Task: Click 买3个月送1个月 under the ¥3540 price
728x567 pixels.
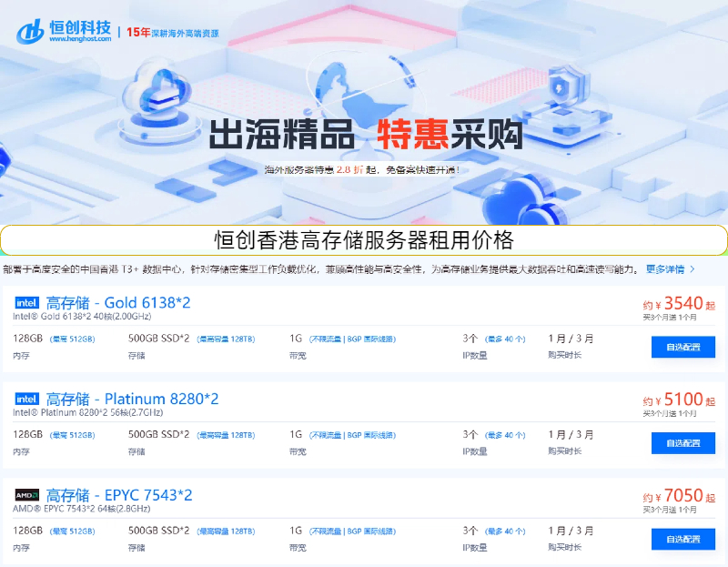Action: (x=670, y=318)
